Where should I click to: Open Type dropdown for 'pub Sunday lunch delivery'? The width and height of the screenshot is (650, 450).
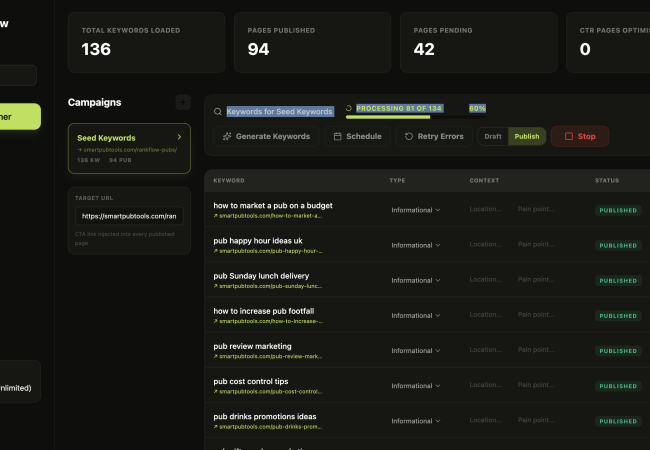[x=415, y=280]
